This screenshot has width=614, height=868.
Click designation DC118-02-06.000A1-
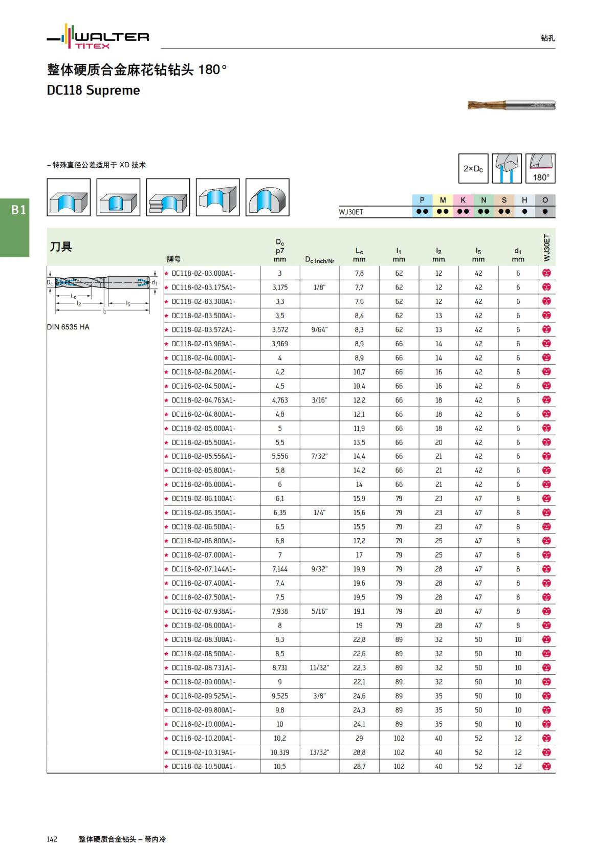[x=204, y=484]
